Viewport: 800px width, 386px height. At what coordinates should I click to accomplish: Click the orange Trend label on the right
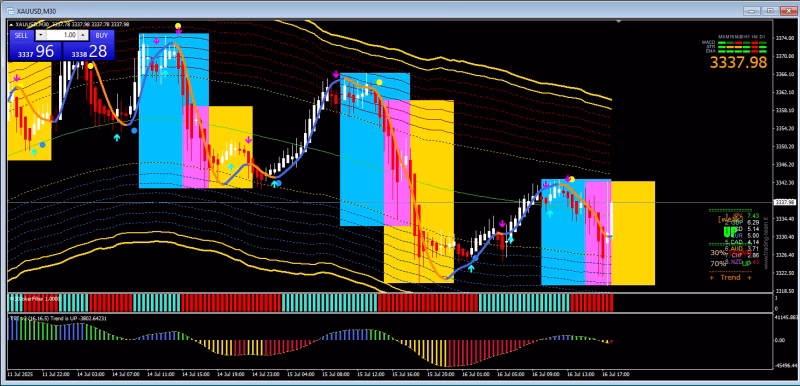coord(730,277)
